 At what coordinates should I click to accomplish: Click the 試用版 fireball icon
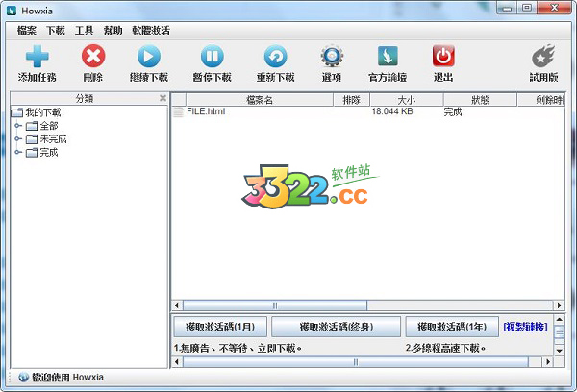543,57
